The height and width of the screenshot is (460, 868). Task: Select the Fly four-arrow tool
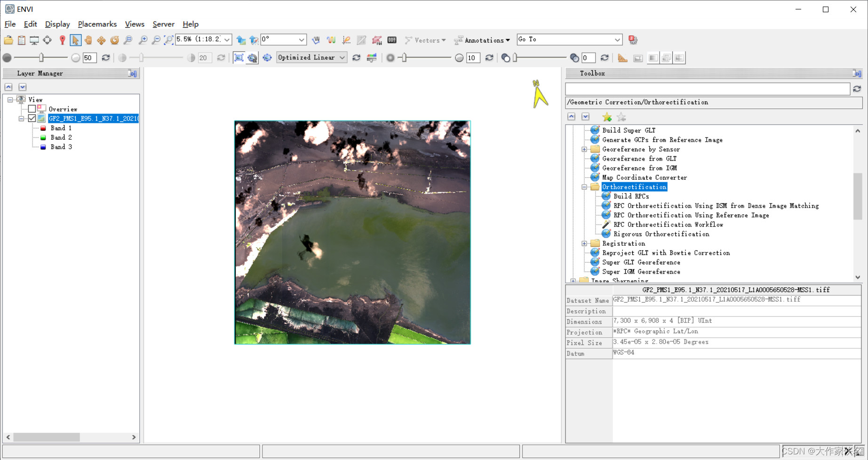coord(101,40)
